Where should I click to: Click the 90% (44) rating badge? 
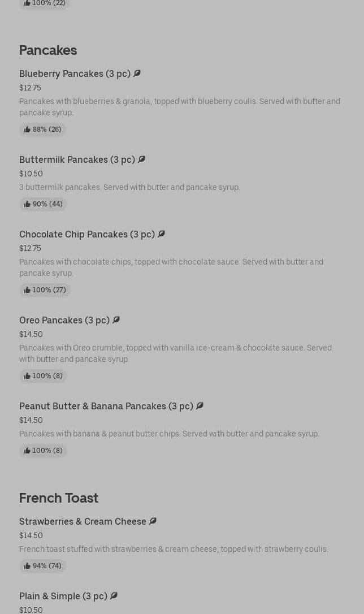click(43, 204)
